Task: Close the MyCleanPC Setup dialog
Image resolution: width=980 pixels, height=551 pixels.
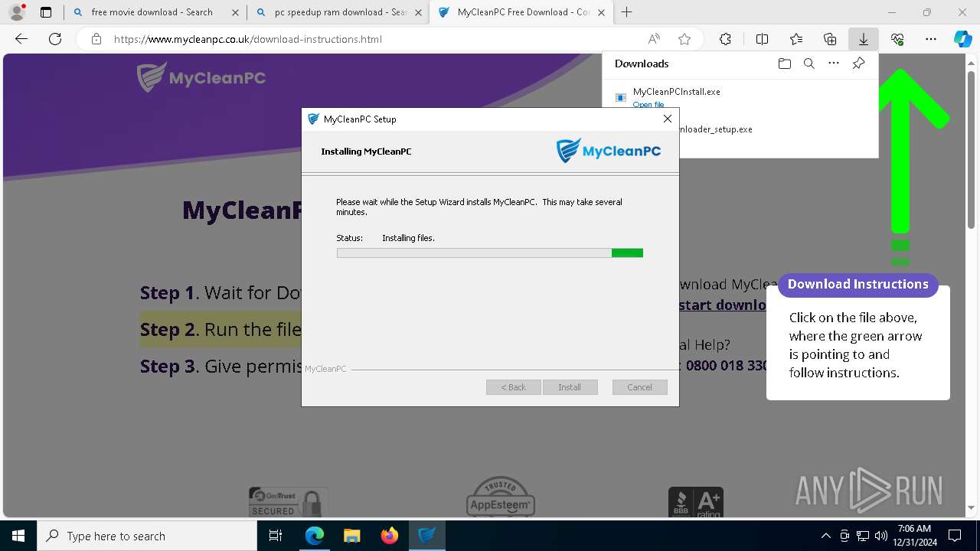Action: click(667, 119)
